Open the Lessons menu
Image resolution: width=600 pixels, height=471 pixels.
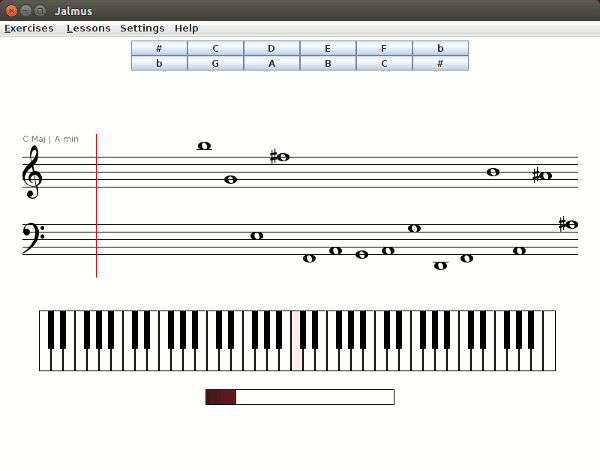[88, 28]
